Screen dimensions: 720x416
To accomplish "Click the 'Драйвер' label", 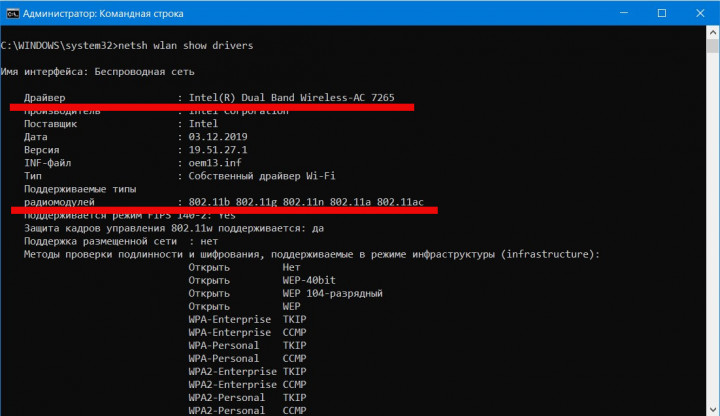I will point(45,97).
